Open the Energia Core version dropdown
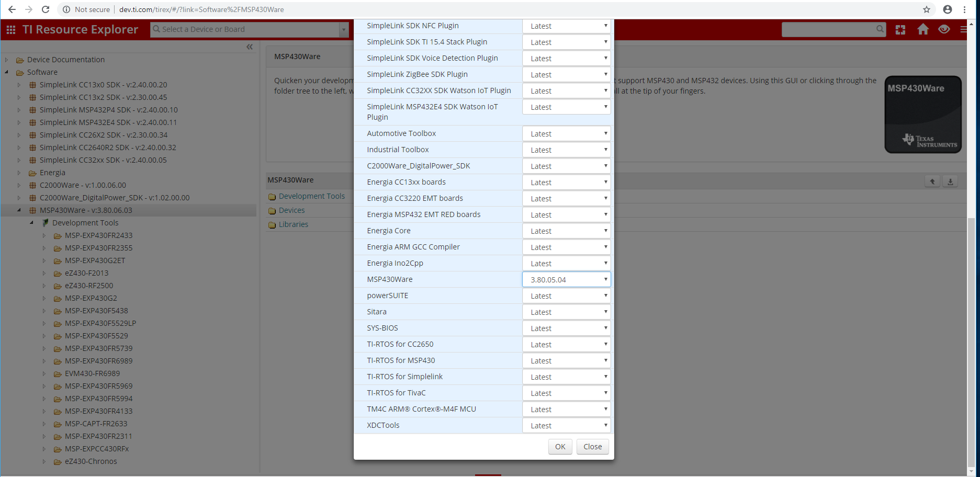 point(567,231)
